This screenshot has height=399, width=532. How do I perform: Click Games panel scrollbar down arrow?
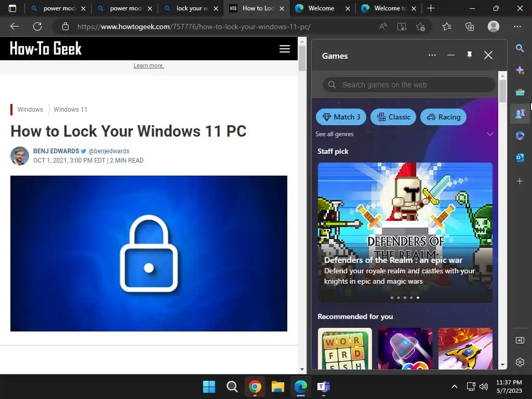coord(502,365)
